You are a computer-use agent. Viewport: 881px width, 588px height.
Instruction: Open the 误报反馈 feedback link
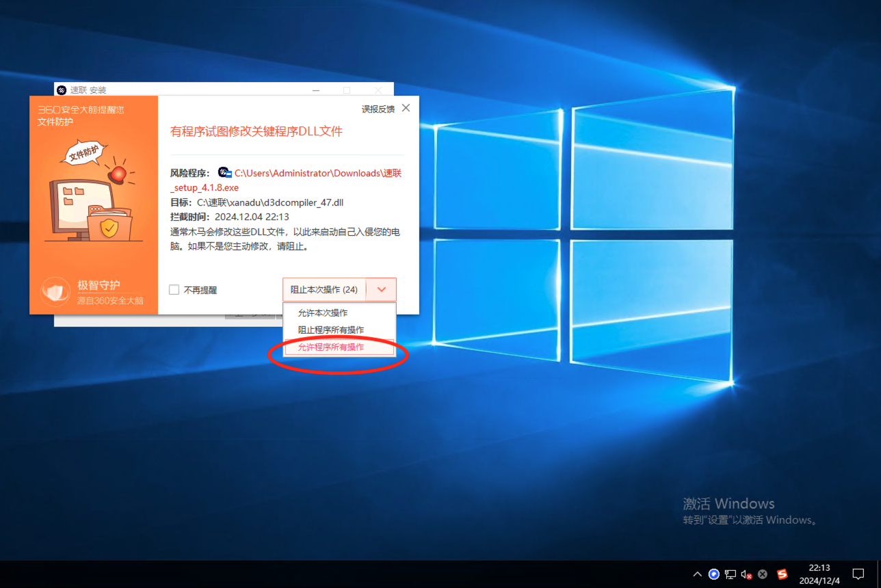pos(378,109)
